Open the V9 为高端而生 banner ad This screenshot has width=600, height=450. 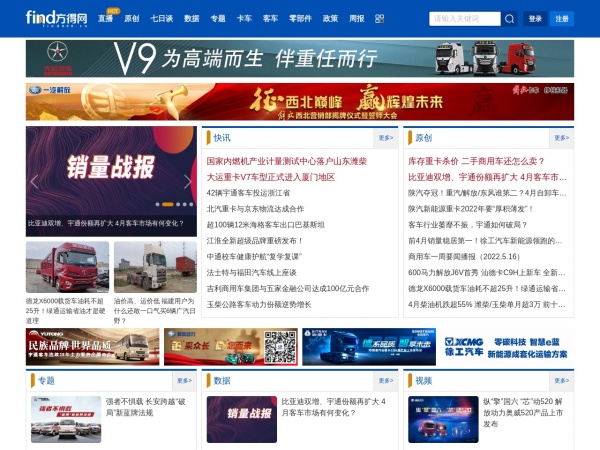[x=300, y=59]
